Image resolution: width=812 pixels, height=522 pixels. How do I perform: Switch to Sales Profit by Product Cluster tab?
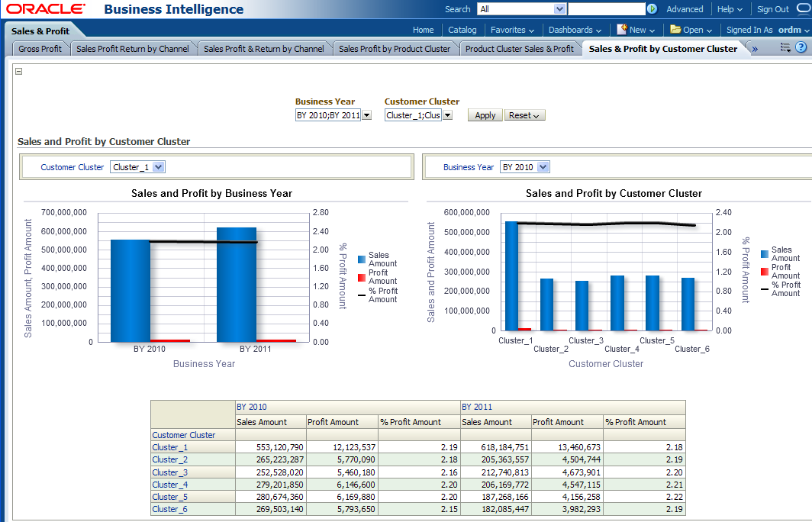coord(395,48)
